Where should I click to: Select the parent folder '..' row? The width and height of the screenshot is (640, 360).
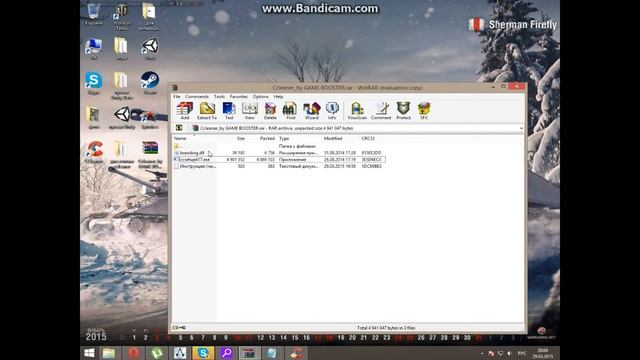[x=279, y=146]
